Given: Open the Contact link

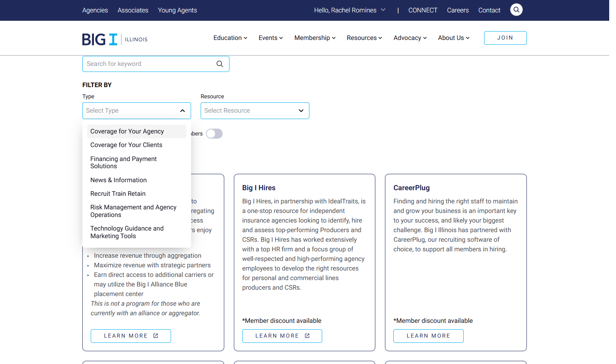Looking at the screenshot, I should tap(489, 10).
